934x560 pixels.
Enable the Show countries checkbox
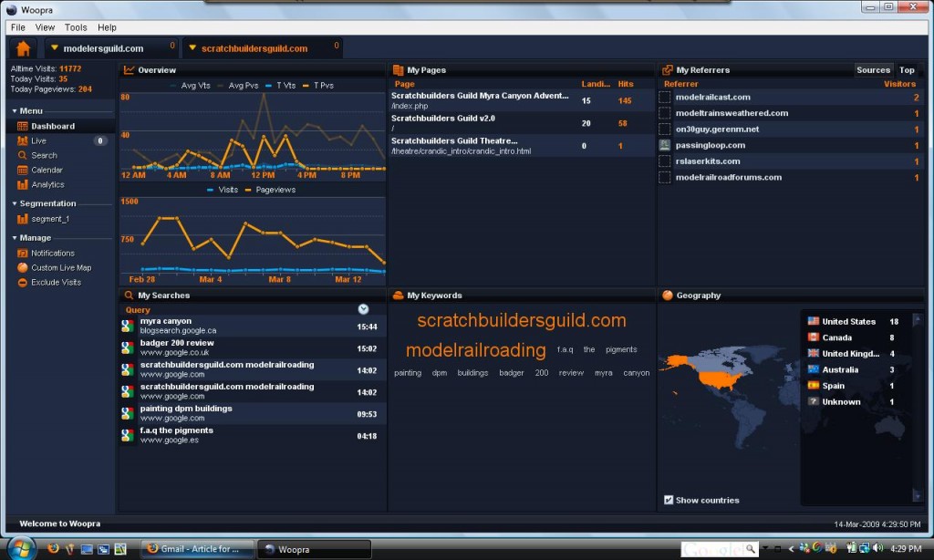coord(669,500)
